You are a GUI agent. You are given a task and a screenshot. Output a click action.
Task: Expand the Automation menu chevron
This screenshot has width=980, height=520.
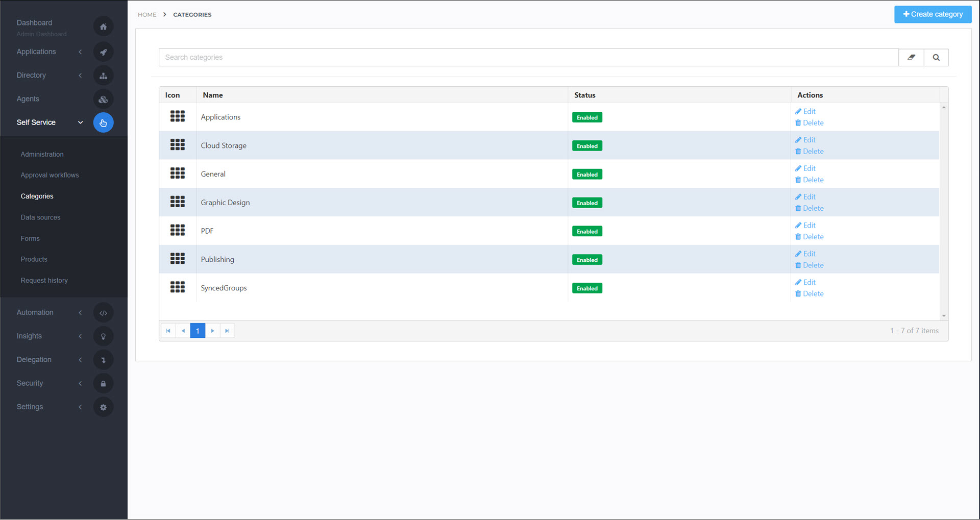[x=80, y=313]
